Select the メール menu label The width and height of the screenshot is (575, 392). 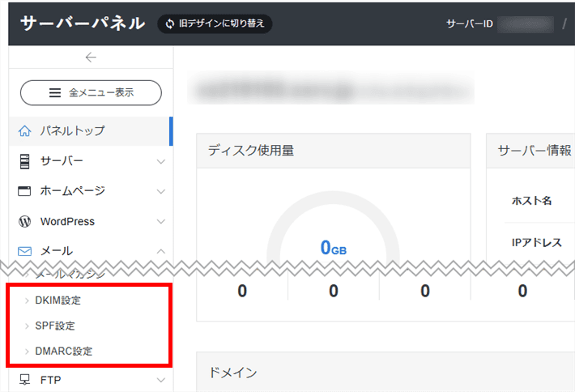[57, 251]
